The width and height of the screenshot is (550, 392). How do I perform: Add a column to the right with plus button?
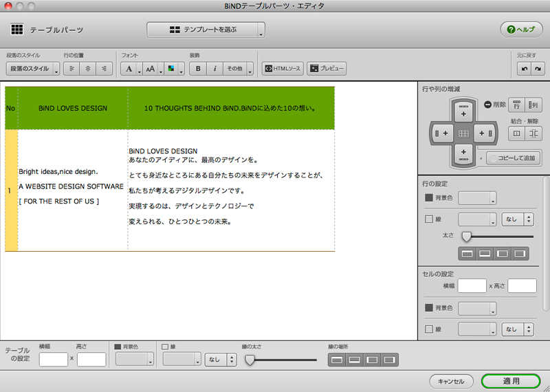(484, 132)
